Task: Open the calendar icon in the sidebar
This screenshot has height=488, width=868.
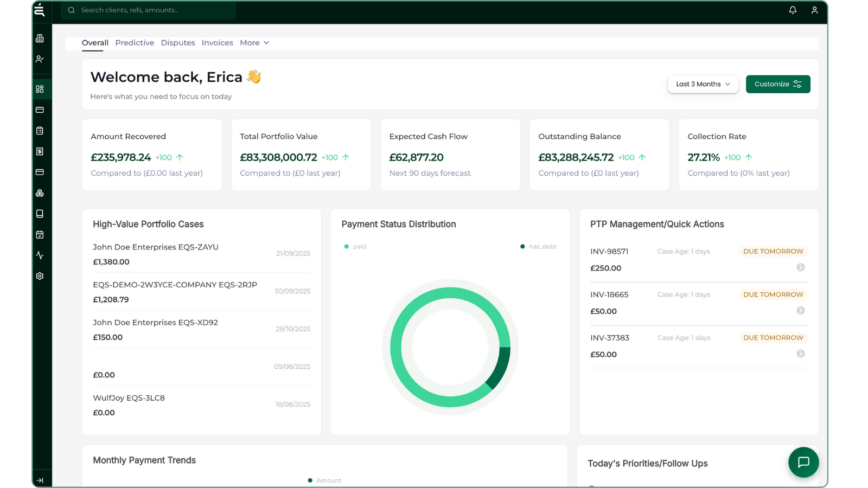Action: tap(40, 234)
